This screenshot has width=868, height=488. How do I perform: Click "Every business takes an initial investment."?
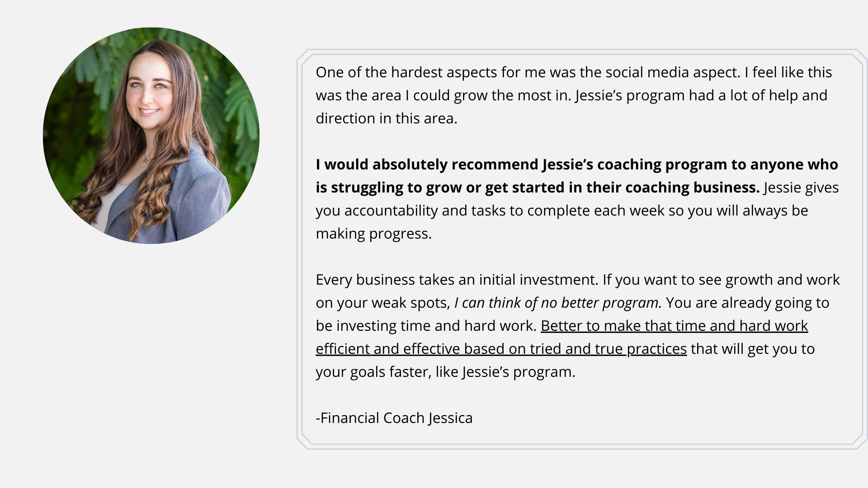457,280
